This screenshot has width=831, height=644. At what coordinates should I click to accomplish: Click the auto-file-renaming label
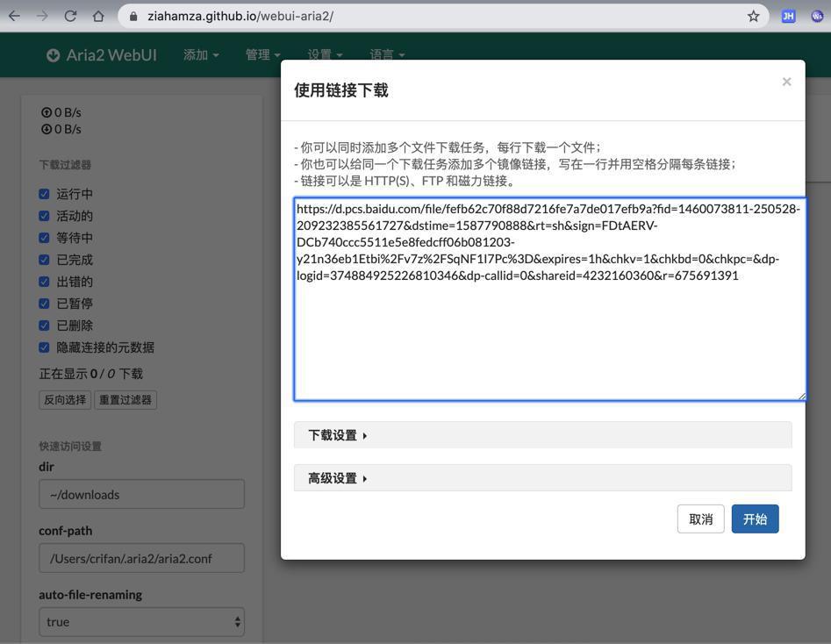tap(90, 595)
